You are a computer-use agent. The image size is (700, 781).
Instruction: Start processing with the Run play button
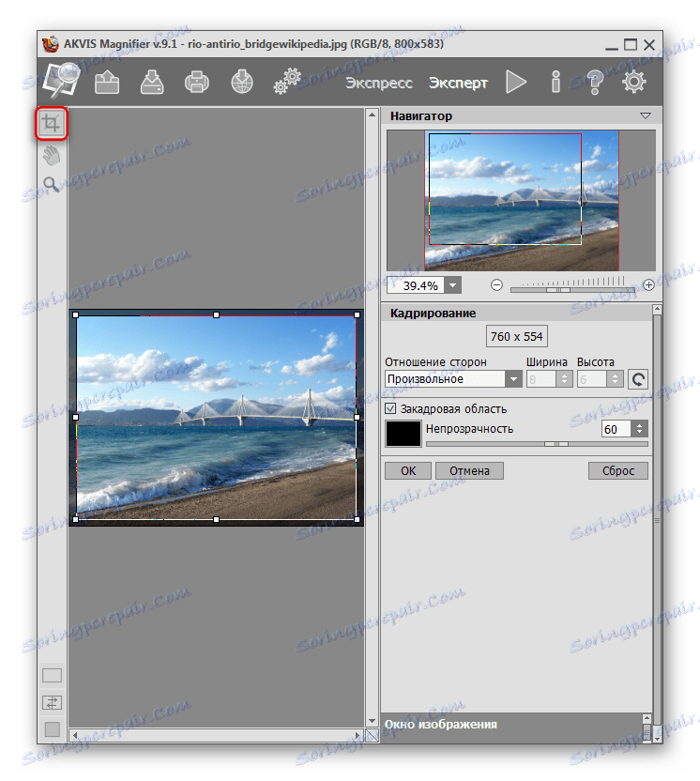point(516,82)
